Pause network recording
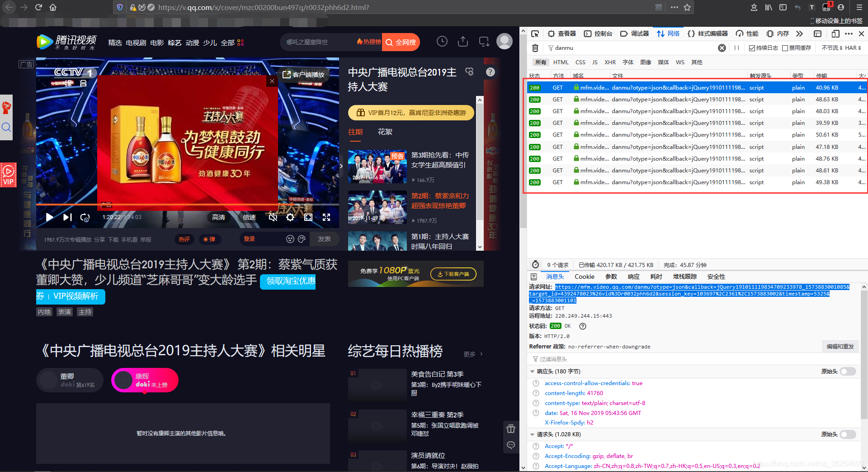 (x=736, y=48)
